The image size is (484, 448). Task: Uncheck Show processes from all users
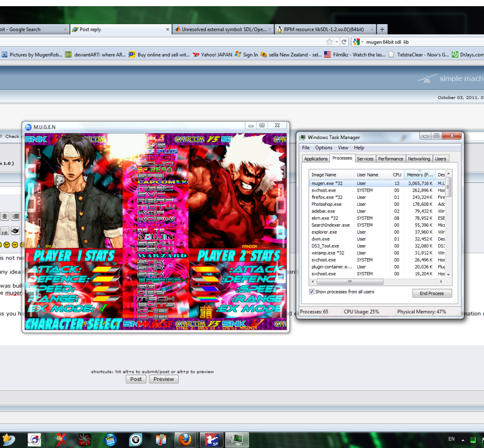312,292
